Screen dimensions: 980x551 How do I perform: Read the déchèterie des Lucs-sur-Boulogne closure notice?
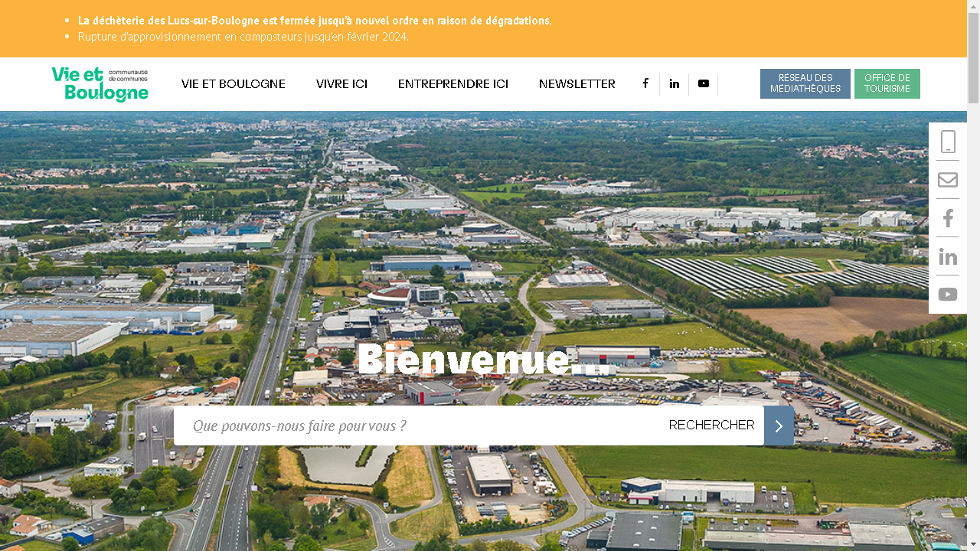click(314, 21)
